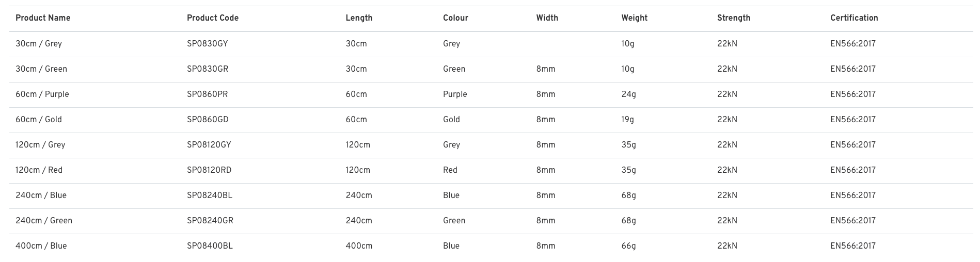This screenshot has height=262, width=980.
Task: Select the 120cm / Grey product name
Action: (40, 145)
